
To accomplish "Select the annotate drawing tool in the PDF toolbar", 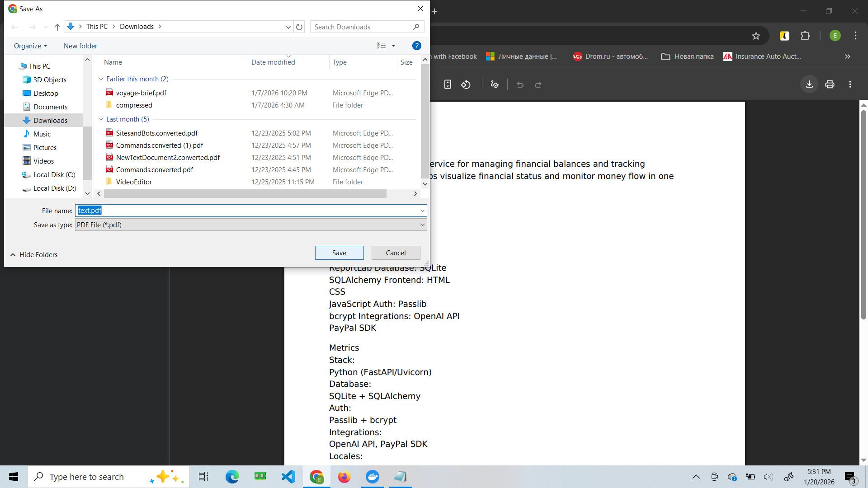I will coord(494,84).
